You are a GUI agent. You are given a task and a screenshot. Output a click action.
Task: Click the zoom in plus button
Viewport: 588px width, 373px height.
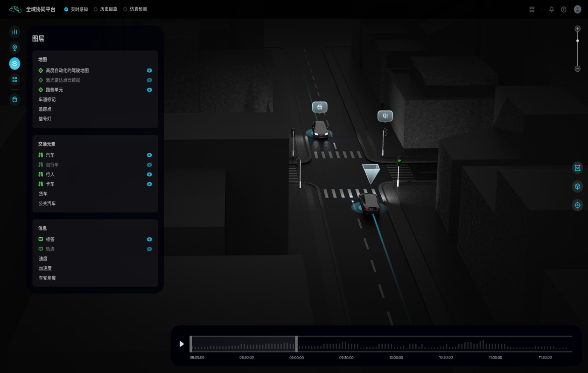click(577, 29)
